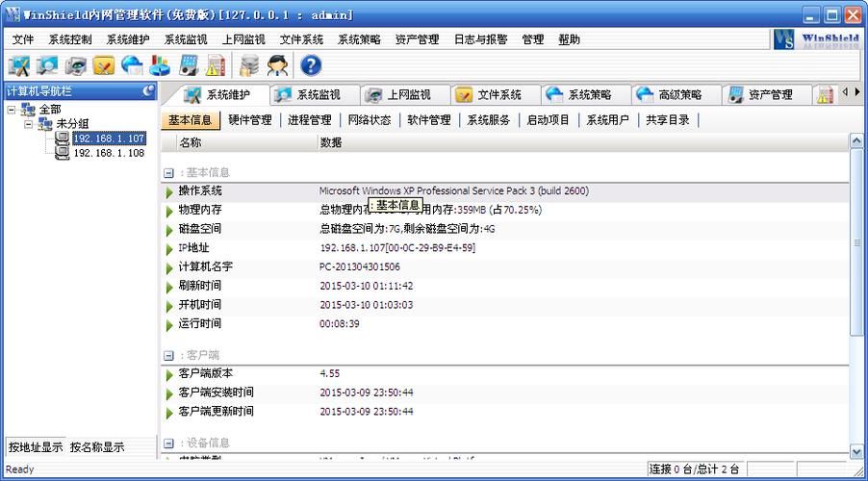Switch to 按地址显示 view

(36, 447)
